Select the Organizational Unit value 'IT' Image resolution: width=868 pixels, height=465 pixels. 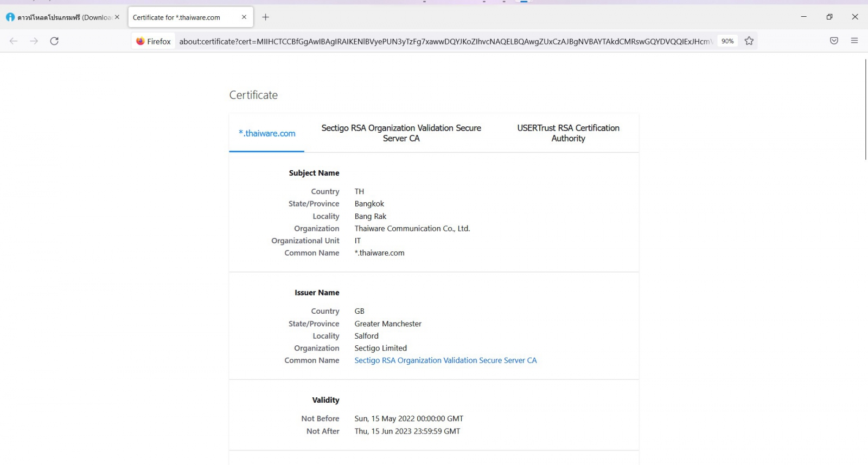(358, 241)
